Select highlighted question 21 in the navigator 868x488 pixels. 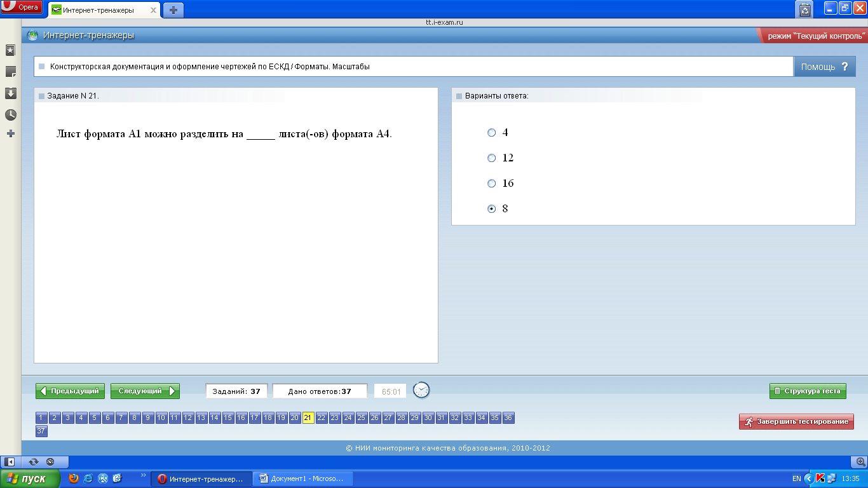pos(308,417)
